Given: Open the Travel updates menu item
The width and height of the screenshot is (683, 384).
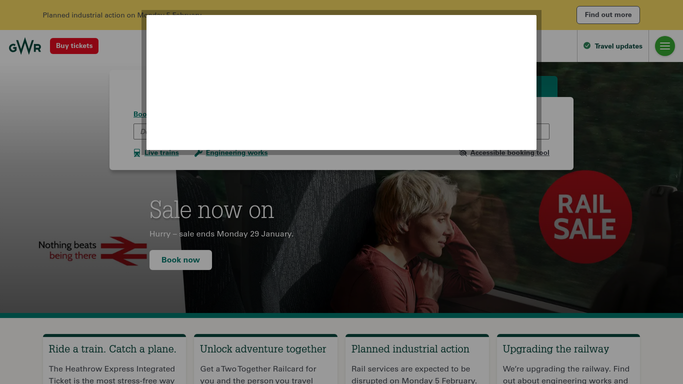Looking at the screenshot, I should [x=613, y=46].
